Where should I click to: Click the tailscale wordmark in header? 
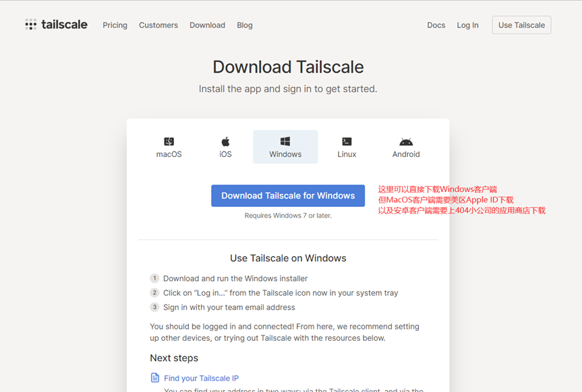click(x=64, y=24)
